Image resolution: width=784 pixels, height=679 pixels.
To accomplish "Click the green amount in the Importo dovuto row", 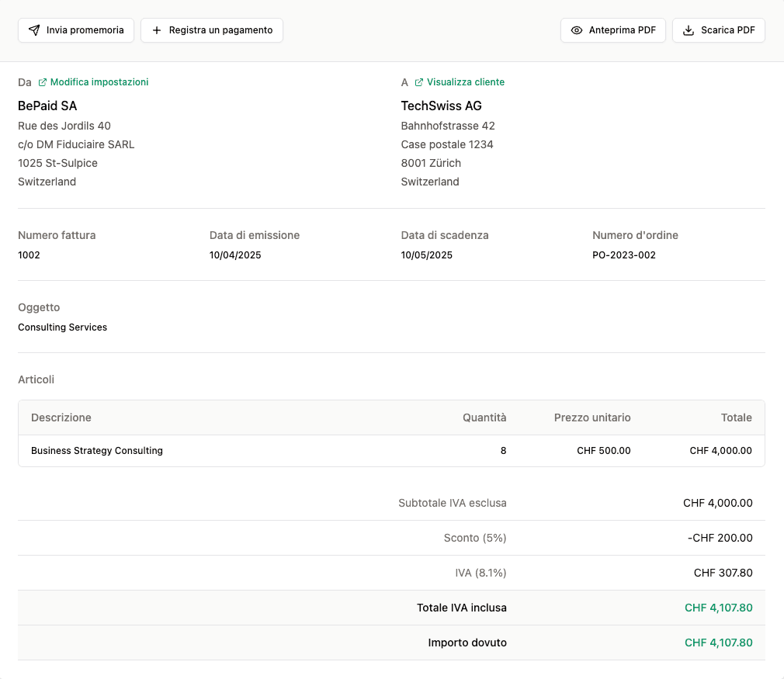I will [x=719, y=643].
